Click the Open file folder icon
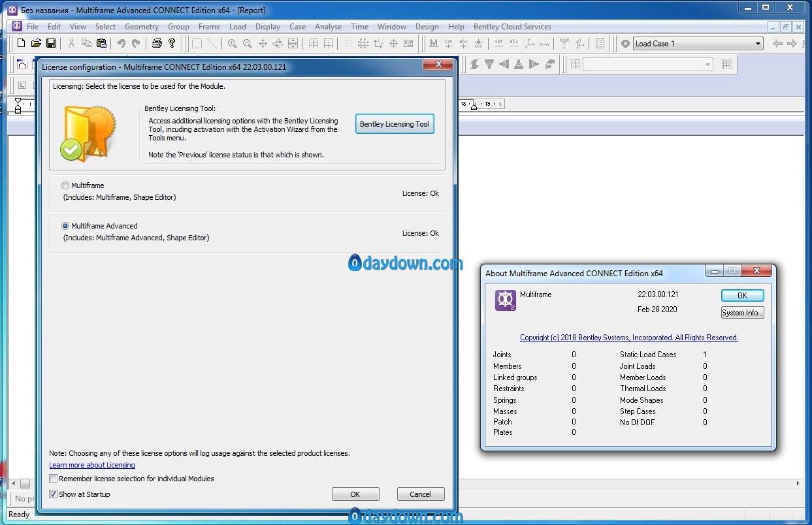Viewport: 812px width, 525px height. (x=36, y=44)
